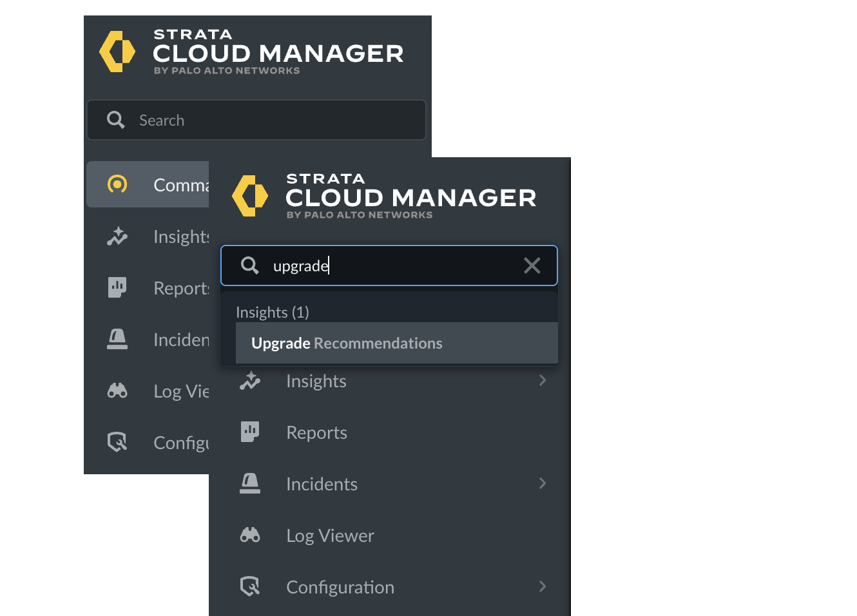This screenshot has width=857, height=616.
Task: Open the Log Viewer menu item
Action: point(330,535)
